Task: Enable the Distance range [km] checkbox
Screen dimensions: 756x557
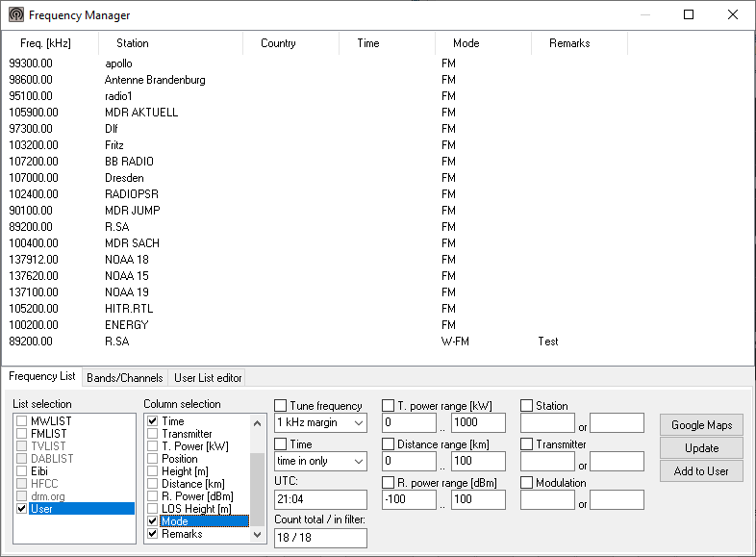Action: point(389,444)
